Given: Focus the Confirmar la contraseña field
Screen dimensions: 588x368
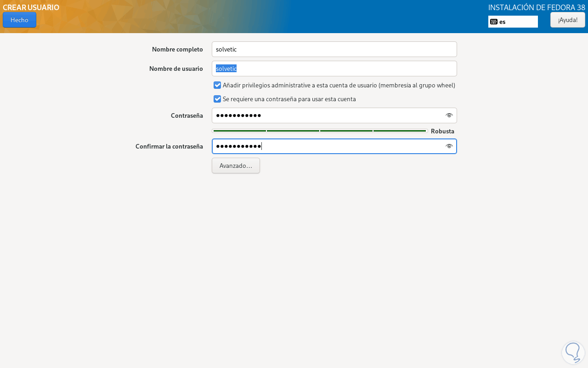Looking at the screenshot, I should pos(334,146).
